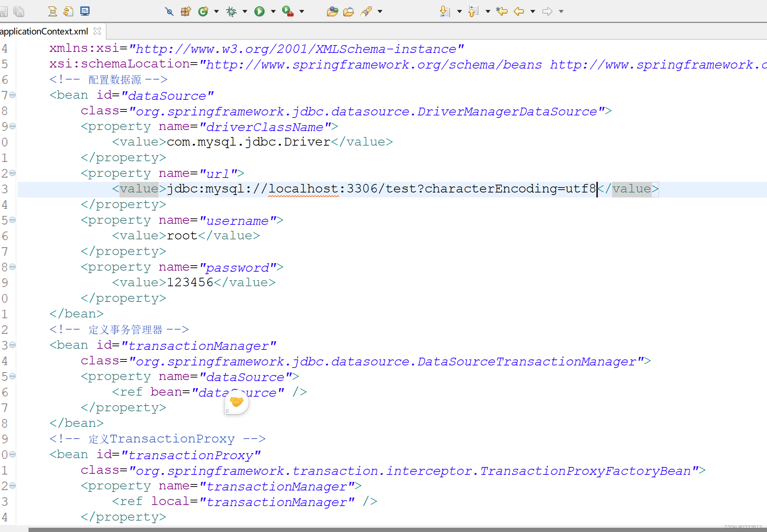
Task: Click the Open Type folder icon
Action: pos(332,11)
